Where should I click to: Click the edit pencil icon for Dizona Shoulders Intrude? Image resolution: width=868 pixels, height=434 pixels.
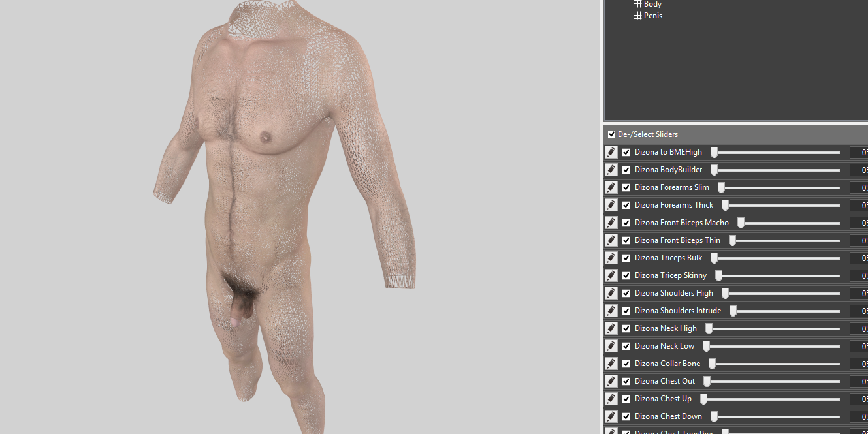(x=611, y=311)
